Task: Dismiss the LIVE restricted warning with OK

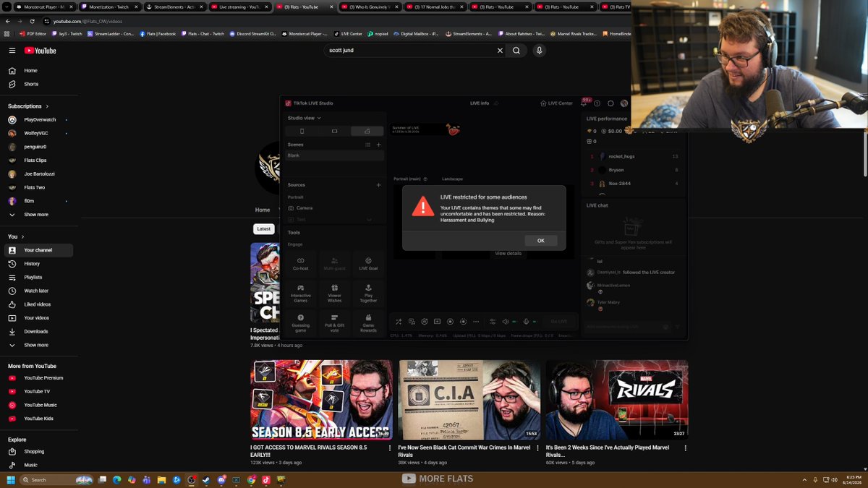Action: (540, 241)
